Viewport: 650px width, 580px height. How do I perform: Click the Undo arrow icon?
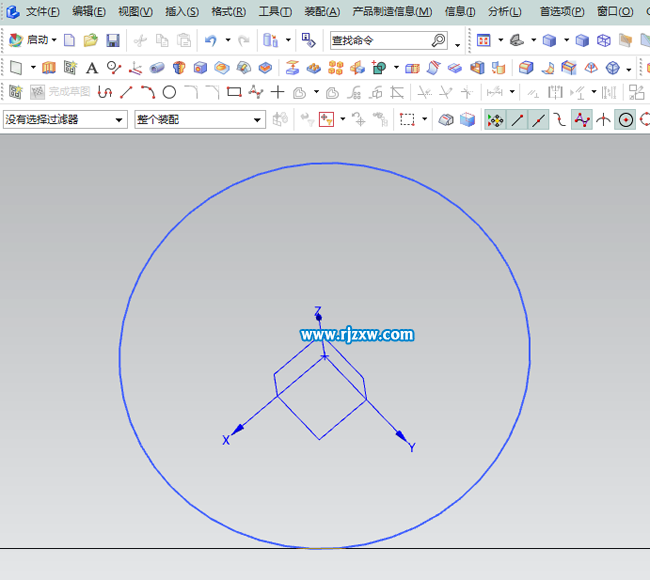tap(210, 41)
